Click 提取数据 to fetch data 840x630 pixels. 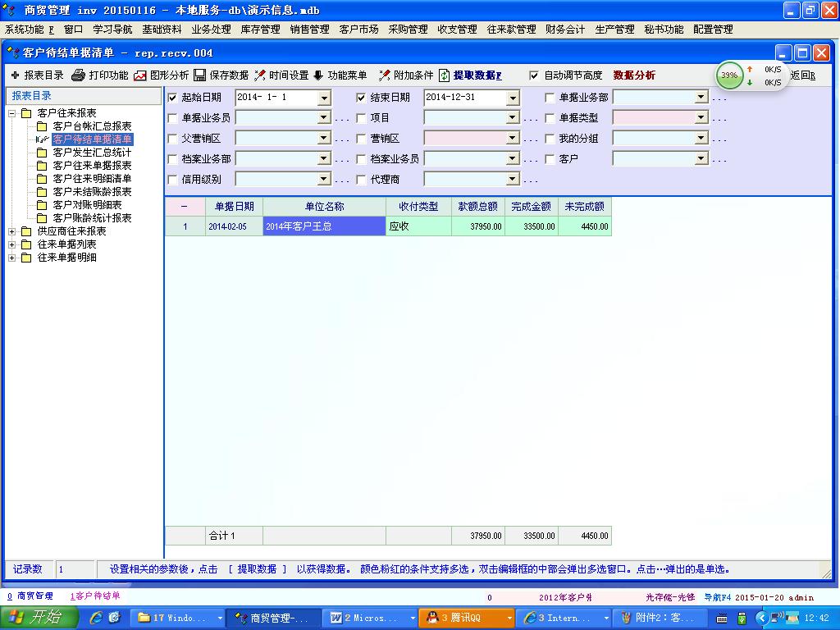tap(445, 75)
